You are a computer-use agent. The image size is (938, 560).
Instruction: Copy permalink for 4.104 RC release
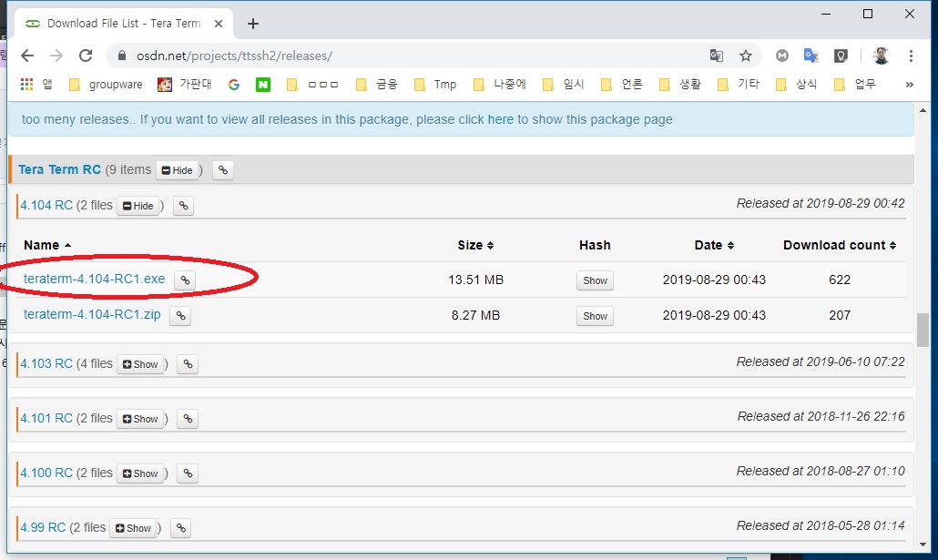pyautogui.click(x=184, y=206)
